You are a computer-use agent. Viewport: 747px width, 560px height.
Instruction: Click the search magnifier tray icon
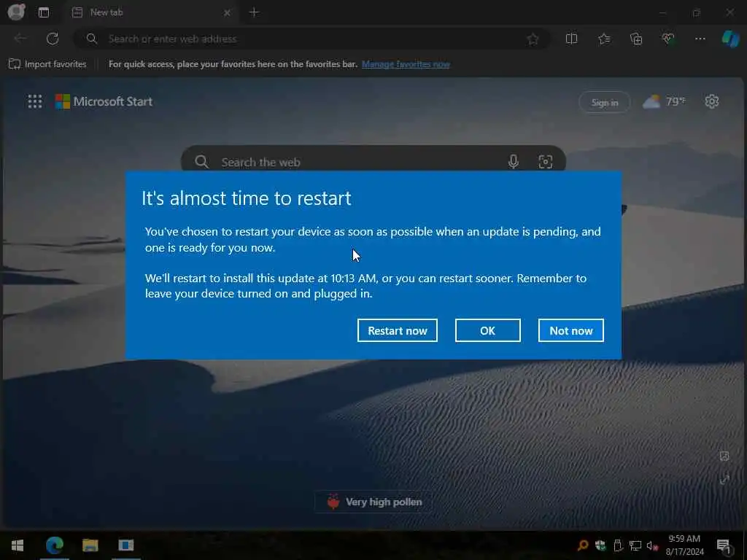tap(583, 545)
